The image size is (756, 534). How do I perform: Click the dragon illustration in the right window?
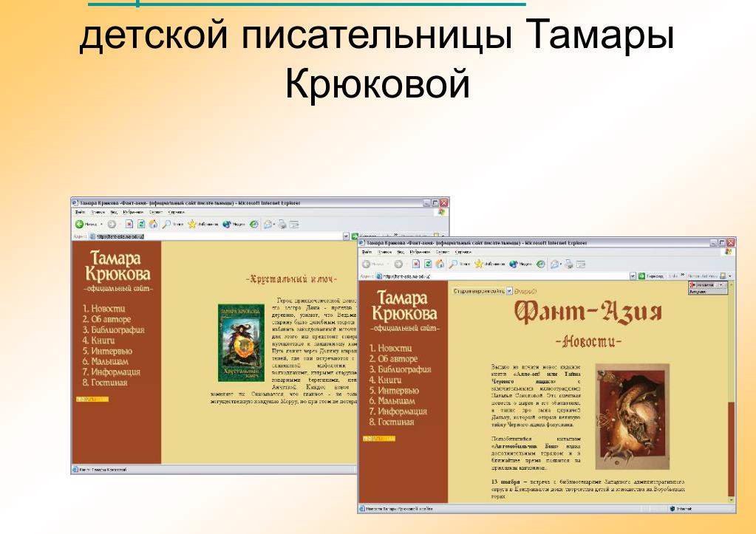(632, 417)
